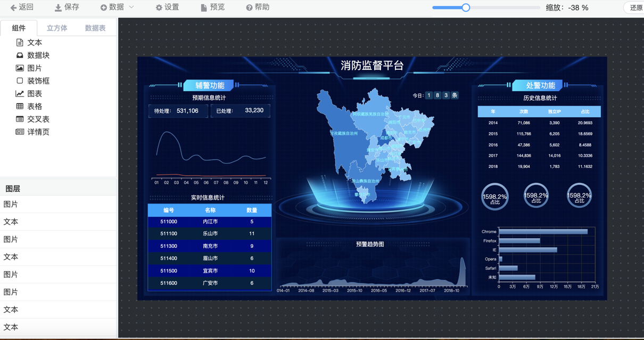
Task: Select the table component icon
Action: (20, 107)
